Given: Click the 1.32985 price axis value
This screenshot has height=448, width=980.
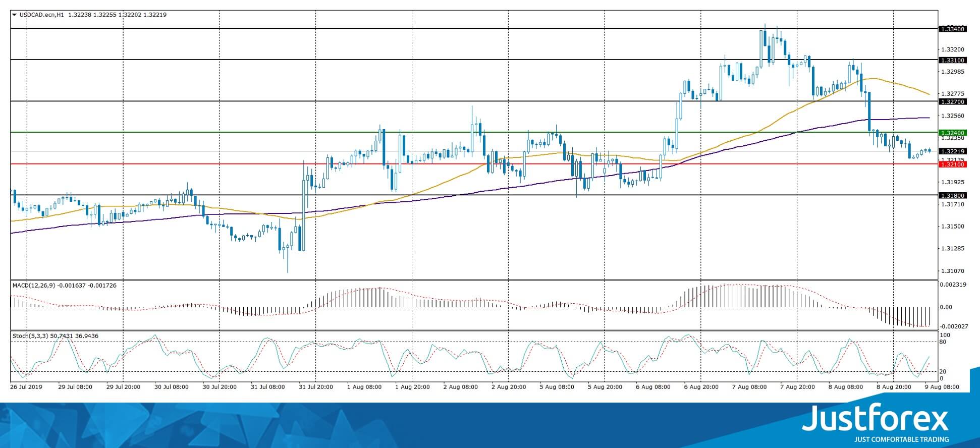Looking at the screenshot, I should point(952,72).
